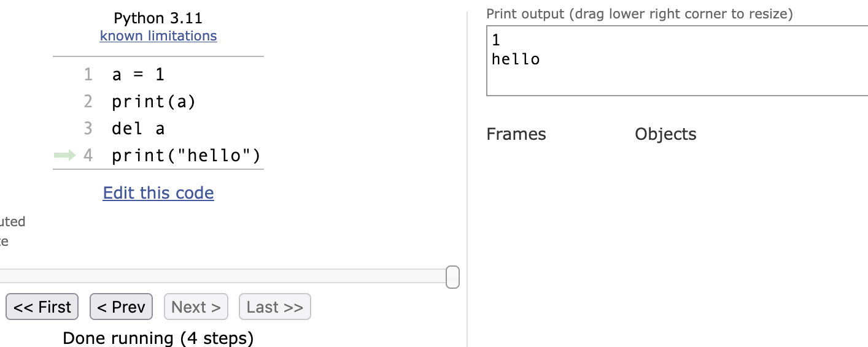Screen dimensions: 868x347
Task: Click the Edit this code link
Action: point(158,193)
